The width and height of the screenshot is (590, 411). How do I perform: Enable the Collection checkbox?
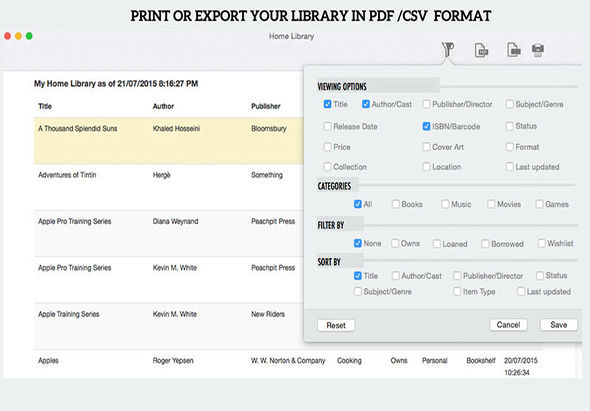pos(327,166)
